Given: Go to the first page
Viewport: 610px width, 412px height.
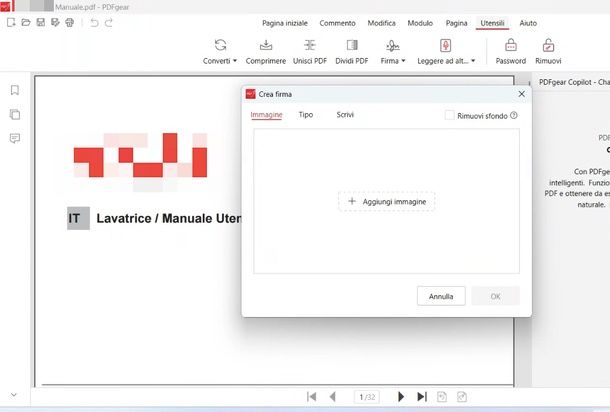Looking at the screenshot, I should (x=311, y=397).
